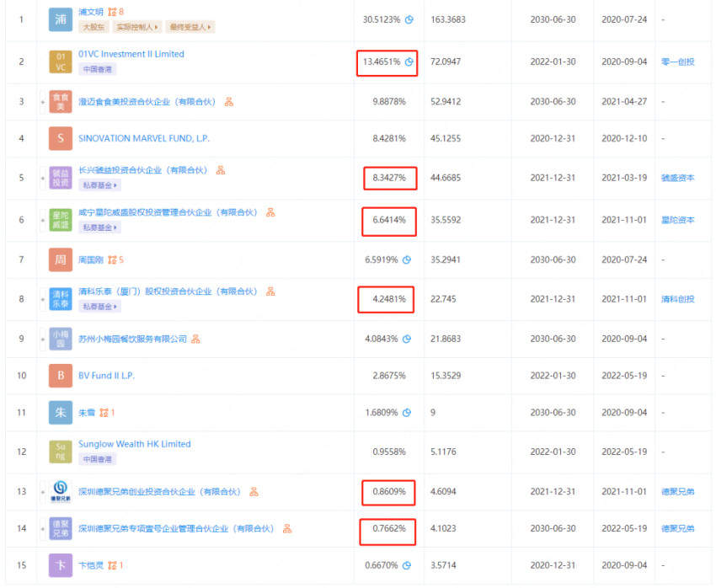
Task: Open the equity structure icon after 澄迈食食美投资合伙企业
Action: tap(229, 102)
